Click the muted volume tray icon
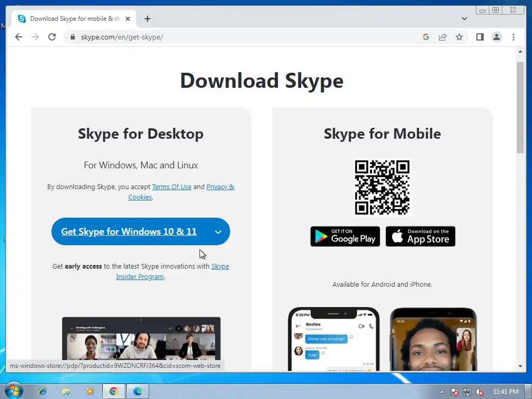 (x=480, y=392)
